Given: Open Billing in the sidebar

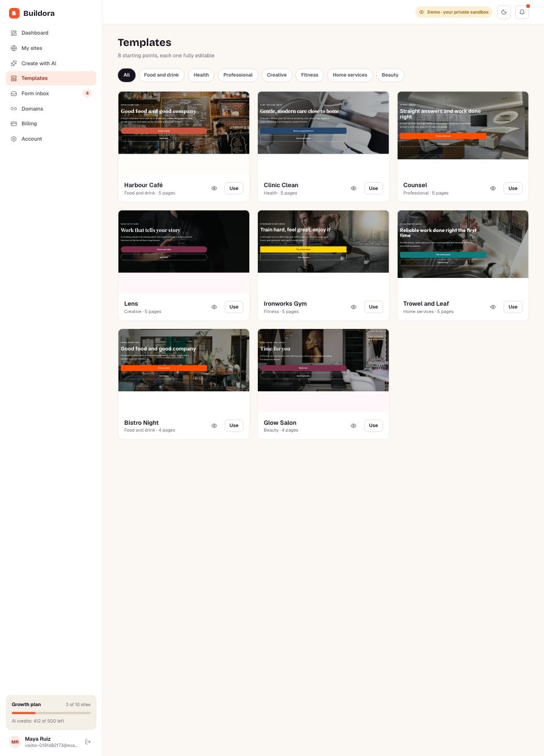Looking at the screenshot, I should 51,124.
